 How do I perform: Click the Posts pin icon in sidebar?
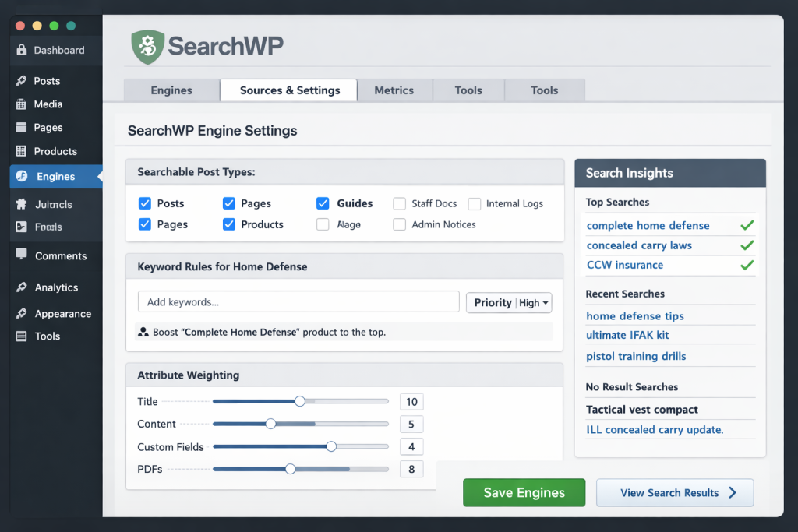click(x=20, y=81)
